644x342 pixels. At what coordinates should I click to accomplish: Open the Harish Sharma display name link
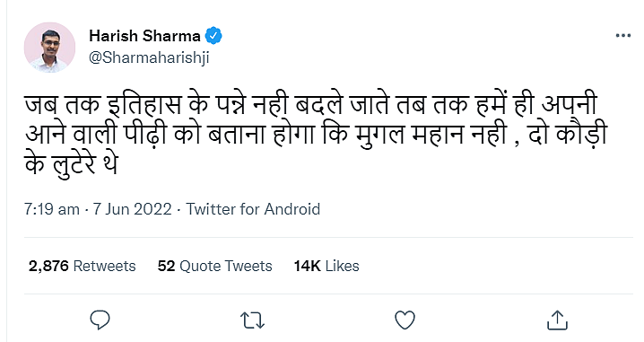coord(144,36)
